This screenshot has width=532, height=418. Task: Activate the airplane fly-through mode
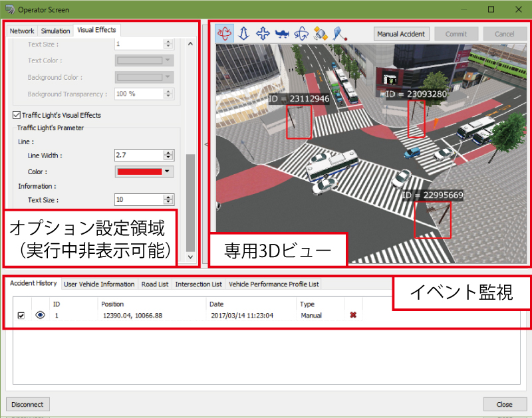point(282,33)
